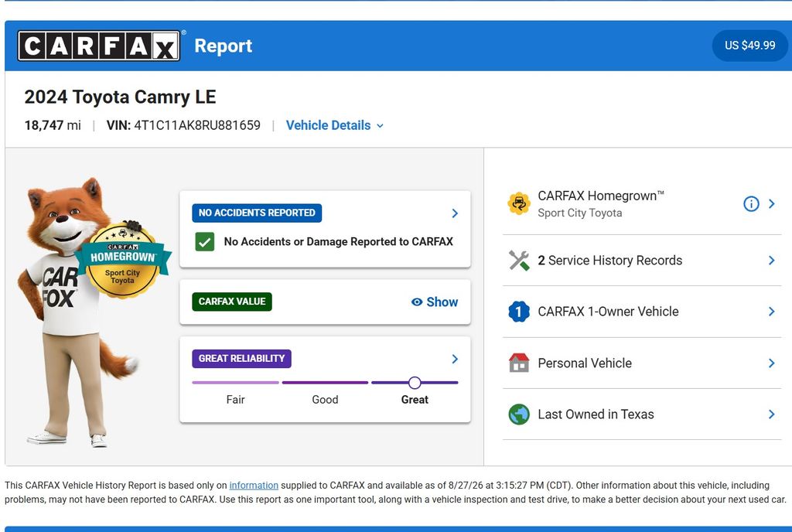The height and width of the screenshot is (532, 792).
Task: Expand Last Owned in Texas chevron
Action: click(772, 414)
